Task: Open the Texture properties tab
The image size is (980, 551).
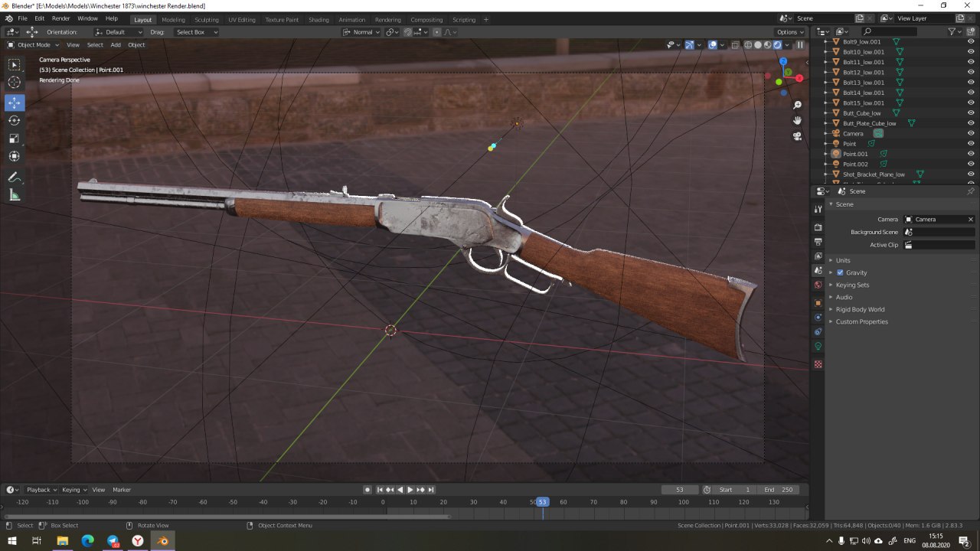Action: pyautogui.click(x=818, y=364)
